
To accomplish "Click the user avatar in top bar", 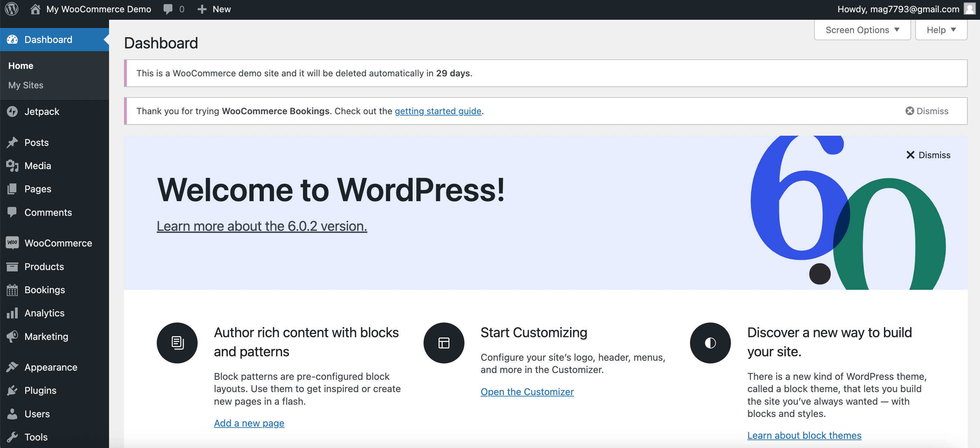I will click(970, 9).
